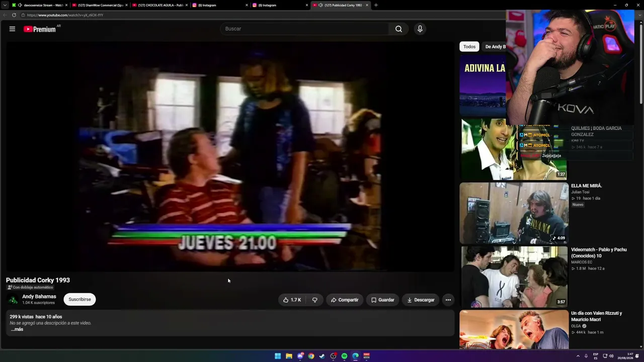This screenshot has height=362, width=644.
Task: Open the YouTube guide hamburger menu
Action: coord(12,29)
